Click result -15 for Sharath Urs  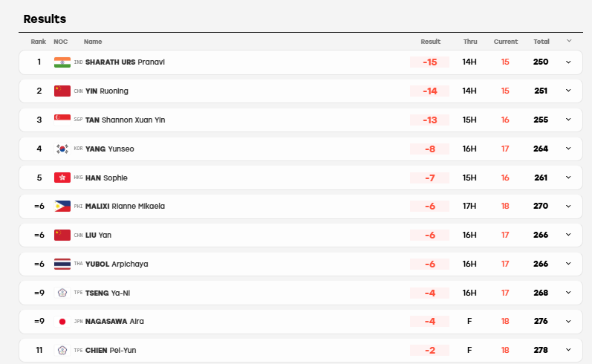[x=429, y=62]
